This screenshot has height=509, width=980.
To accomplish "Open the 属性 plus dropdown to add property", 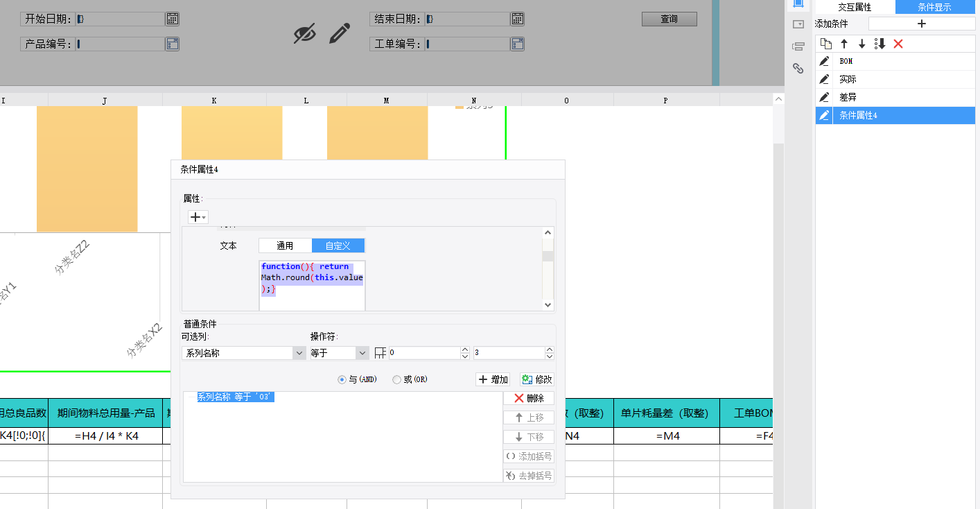I will click(x=198, y=217).
